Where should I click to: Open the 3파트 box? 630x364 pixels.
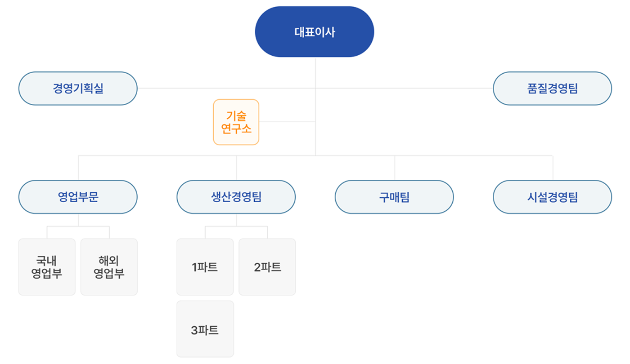tap(205, 329)
